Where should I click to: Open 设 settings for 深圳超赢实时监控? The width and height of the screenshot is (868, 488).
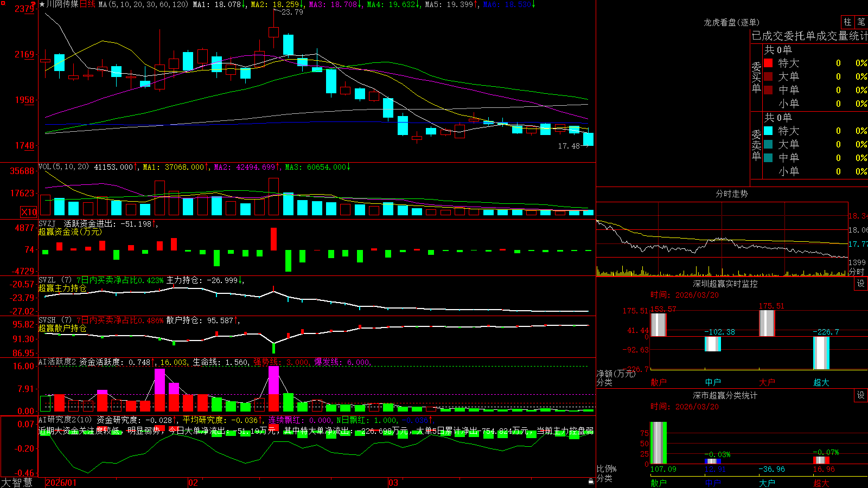tap(861, 284)
